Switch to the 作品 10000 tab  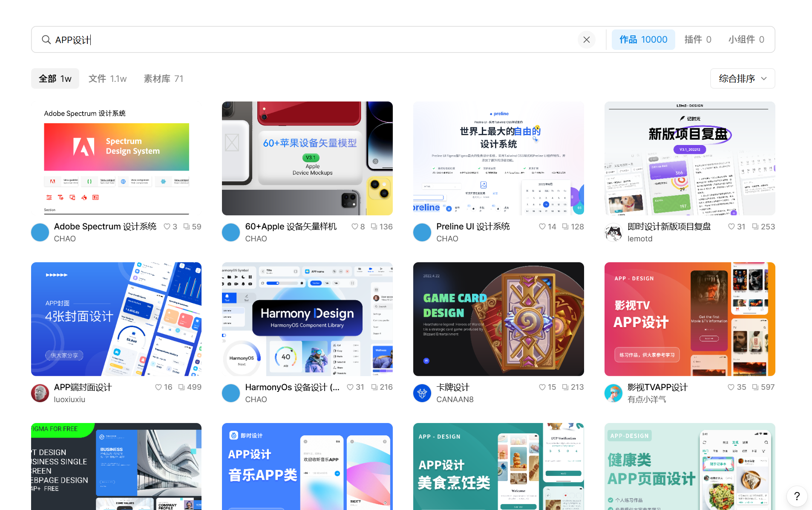[x=643, y=40]
